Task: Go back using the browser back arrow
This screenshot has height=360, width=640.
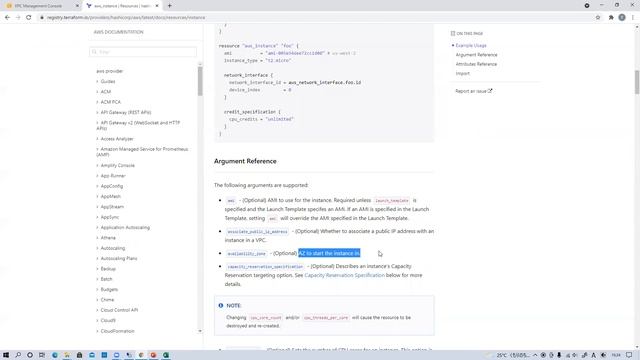Action: point(7,18)
